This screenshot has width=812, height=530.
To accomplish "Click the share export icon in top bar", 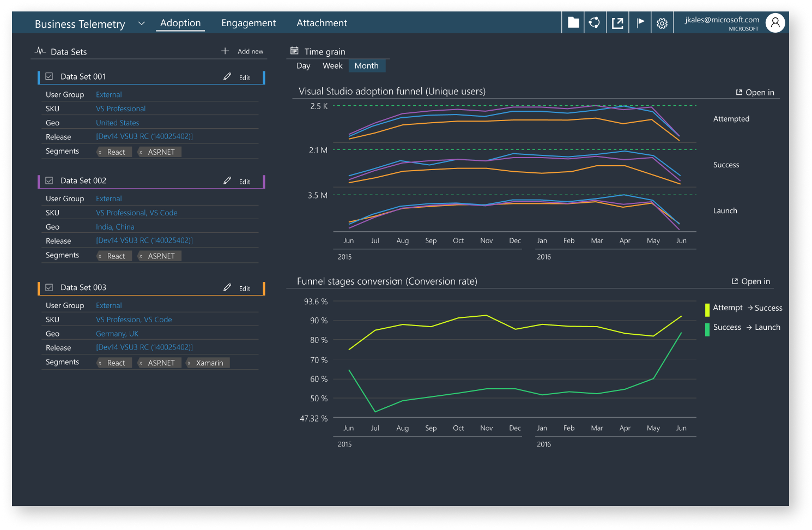I will [x=617, y=23].
